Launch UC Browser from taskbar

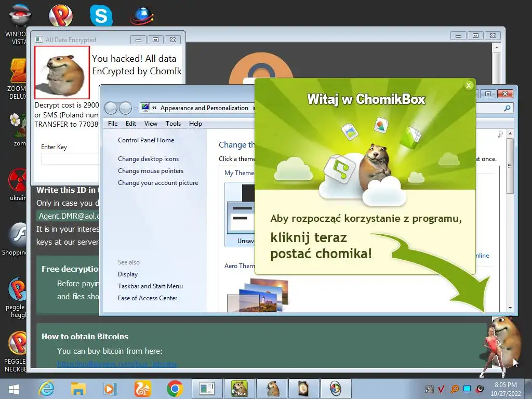click(142, 389)
